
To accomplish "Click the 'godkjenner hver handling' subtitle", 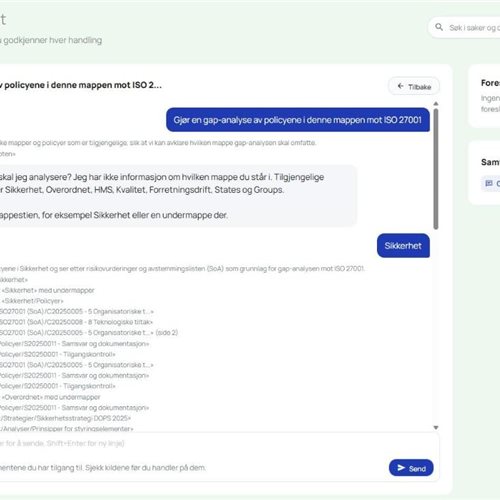I will tap(51, 40).
